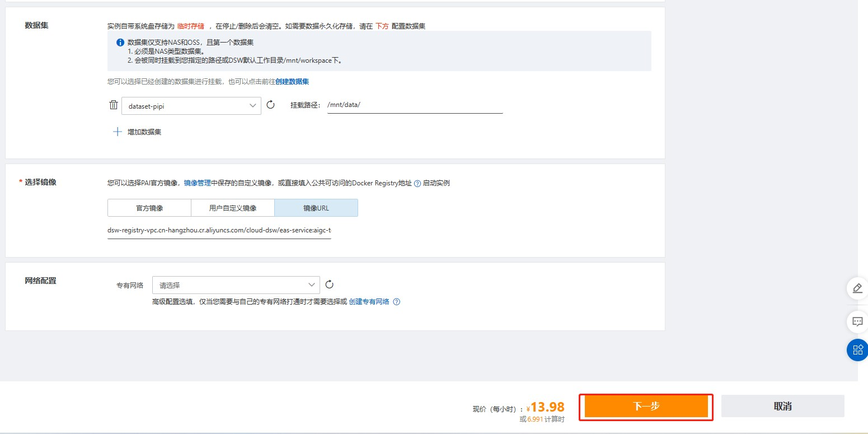Click the 取消 button

[782, 407]
